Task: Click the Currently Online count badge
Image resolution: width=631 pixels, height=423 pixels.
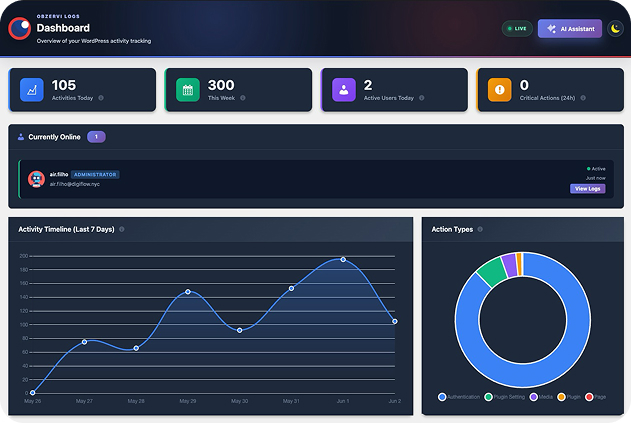Action: (x=96, y=137)
